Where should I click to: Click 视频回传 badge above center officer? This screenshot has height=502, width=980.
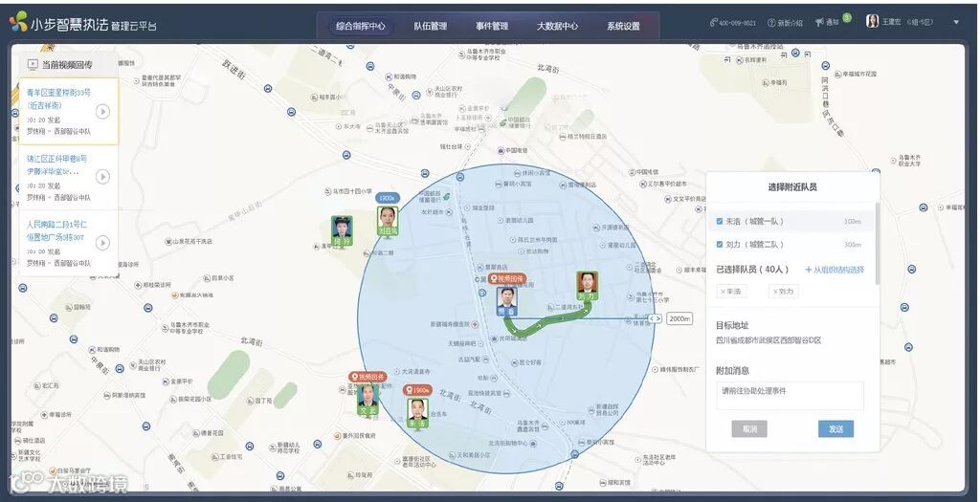[x=507, y=278]
